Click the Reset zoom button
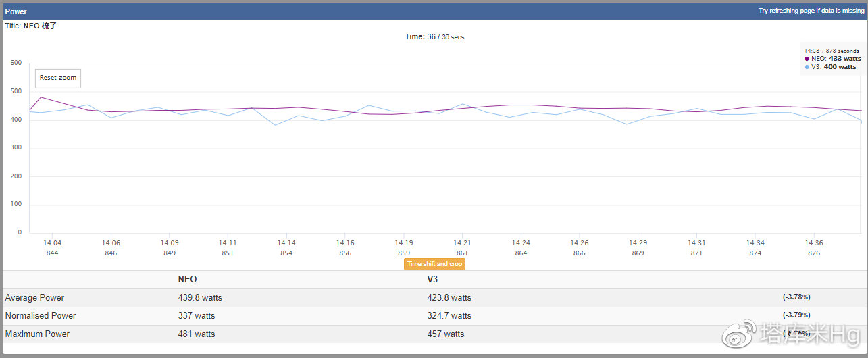This screenshot has height=358, width=868. [58, 78]
